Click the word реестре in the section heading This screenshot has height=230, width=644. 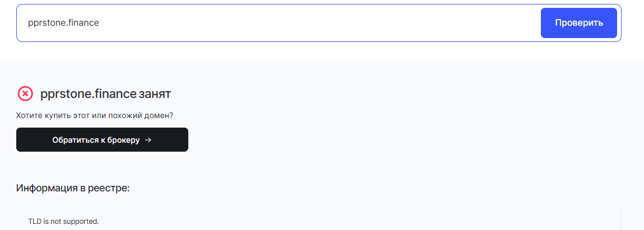(x=111, y=188)
